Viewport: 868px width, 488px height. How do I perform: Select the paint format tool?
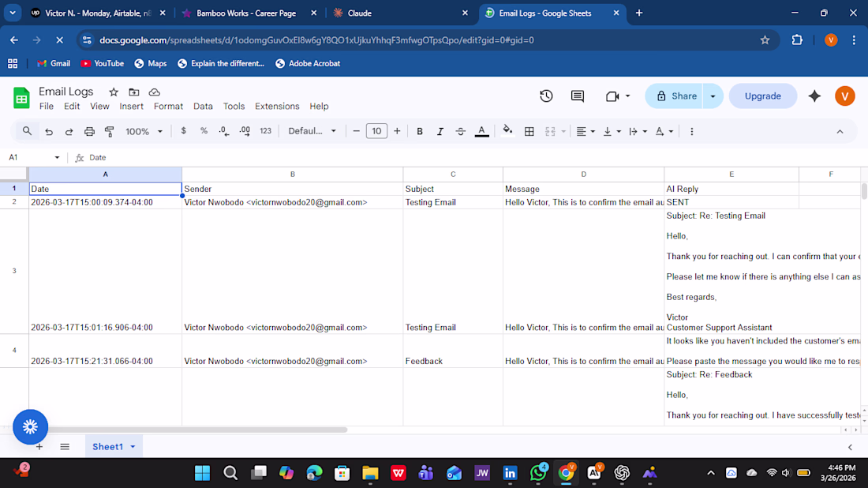click(110, 131)
